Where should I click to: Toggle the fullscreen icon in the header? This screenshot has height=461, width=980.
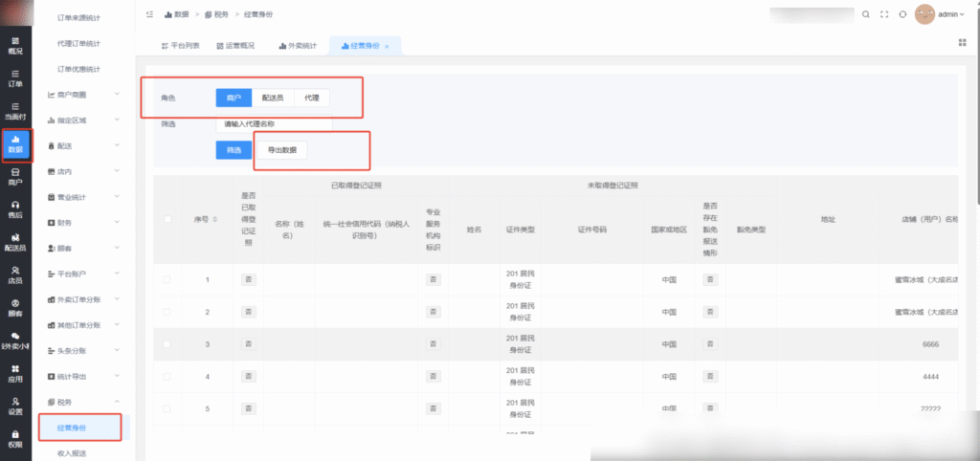[883, 14]
